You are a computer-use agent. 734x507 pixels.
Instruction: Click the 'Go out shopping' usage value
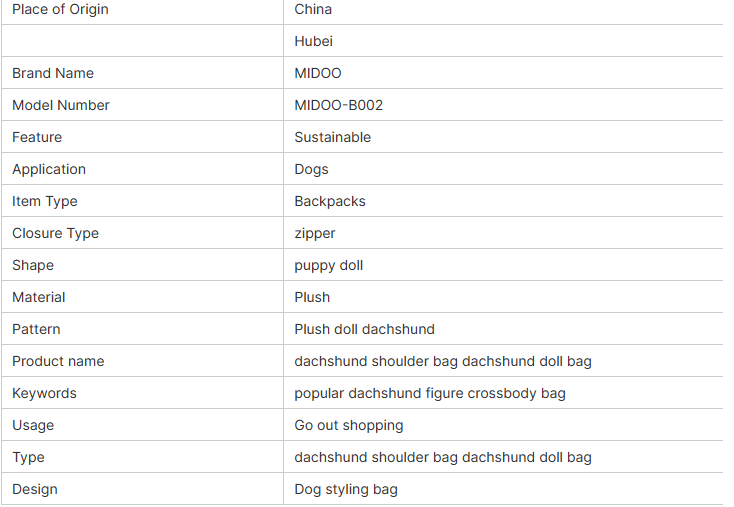click(349, 426)
